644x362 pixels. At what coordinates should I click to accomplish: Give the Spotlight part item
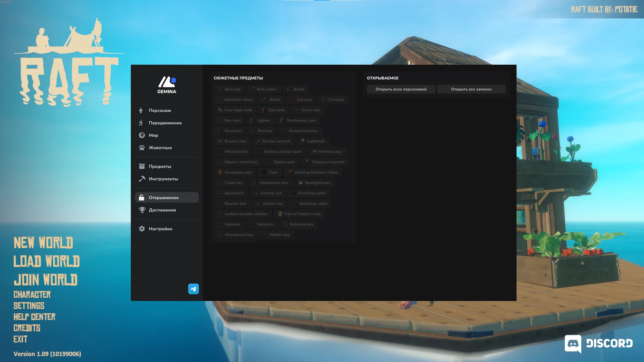(x=314, y=183)
